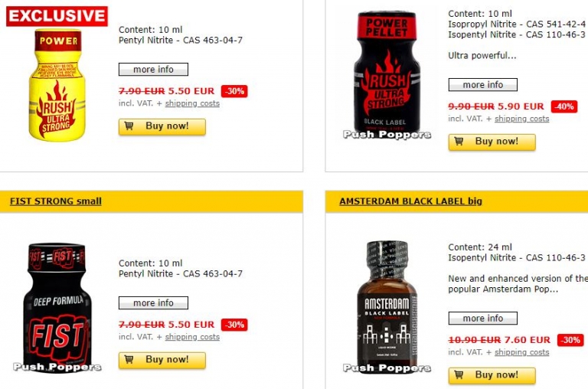Click the -30% badge on Amsterdam Black Label
The width and height of the screenshot is (588, 389).
pyautogui.click(x=570, y=340)
